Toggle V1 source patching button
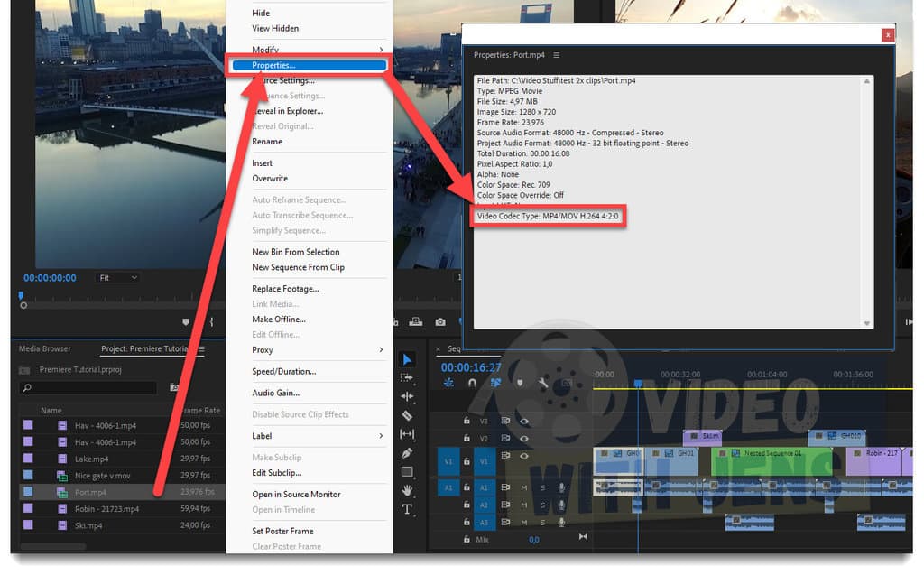Image resolution: width=924 pixels, height=575 pixels. click(x=448, y=461)
